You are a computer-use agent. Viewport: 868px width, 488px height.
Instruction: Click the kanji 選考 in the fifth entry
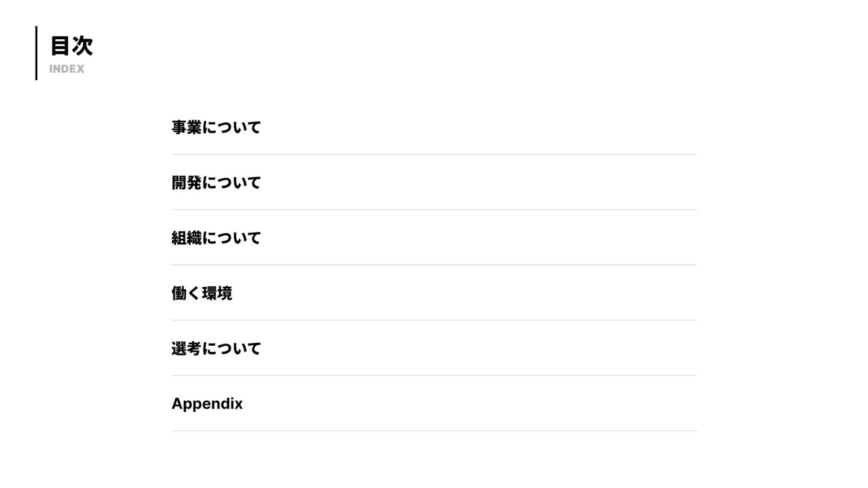[x=186, y=349]
